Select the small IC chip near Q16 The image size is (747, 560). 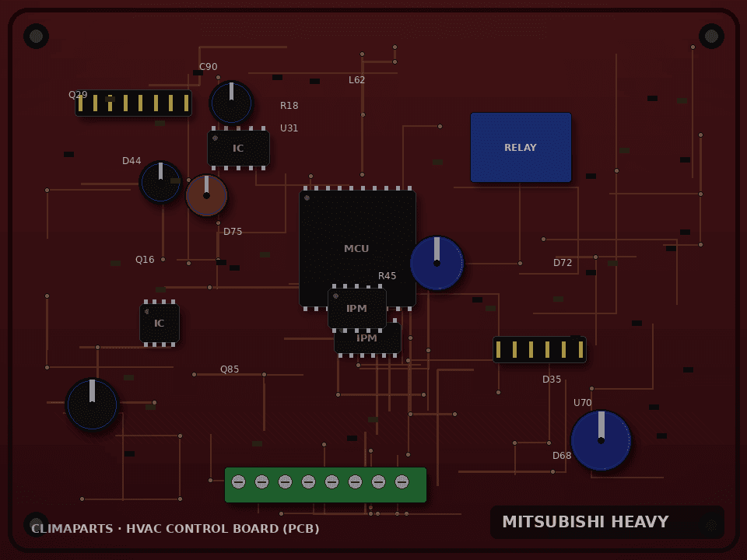(160, 324)
